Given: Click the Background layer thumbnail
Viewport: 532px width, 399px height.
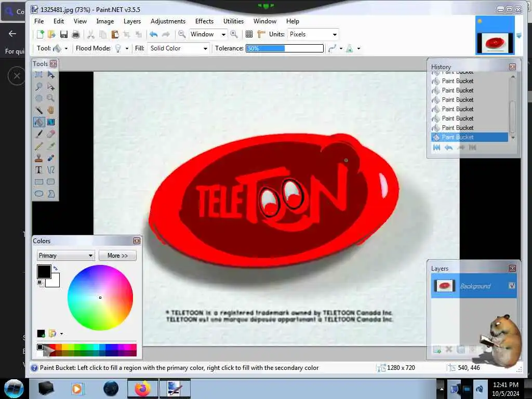Looking at the screenshot, I should [445, 286].
